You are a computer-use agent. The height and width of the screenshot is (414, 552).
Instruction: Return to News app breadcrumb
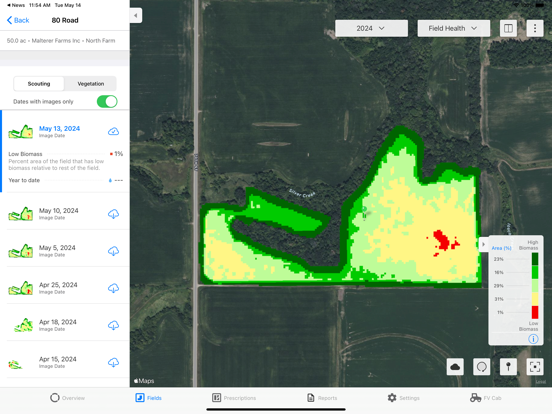pos(16,5)
